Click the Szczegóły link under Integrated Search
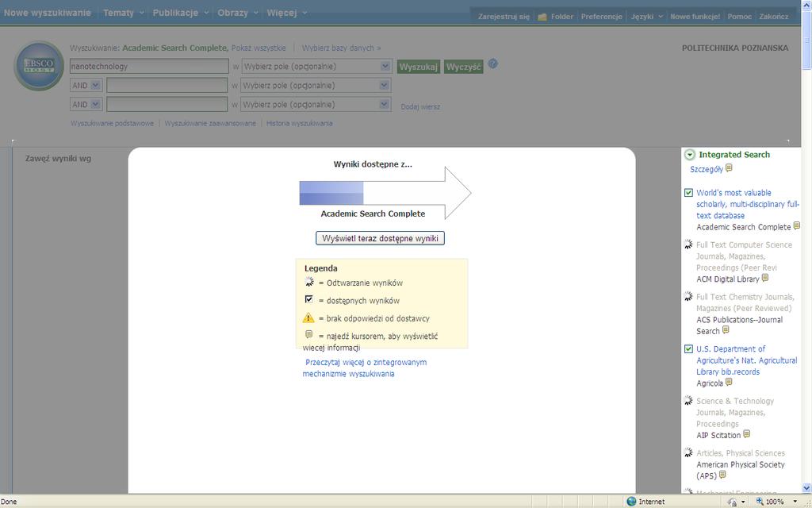Screen dimensions: 812x508 tap(707, 169)
